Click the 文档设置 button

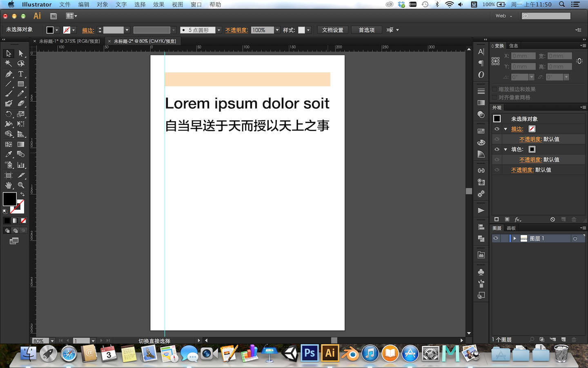click(x=332, y=29)
